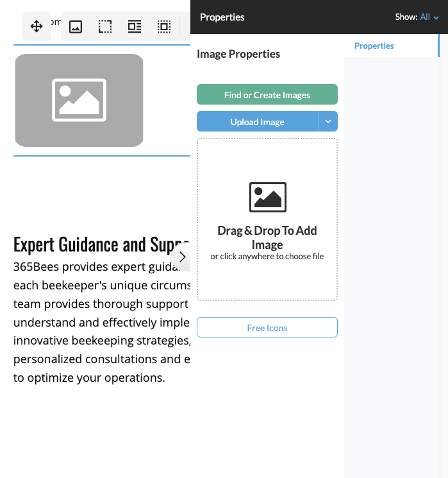448x478 pixels.
Task: Click the Image Properties section heading
Action: [238, 54]
